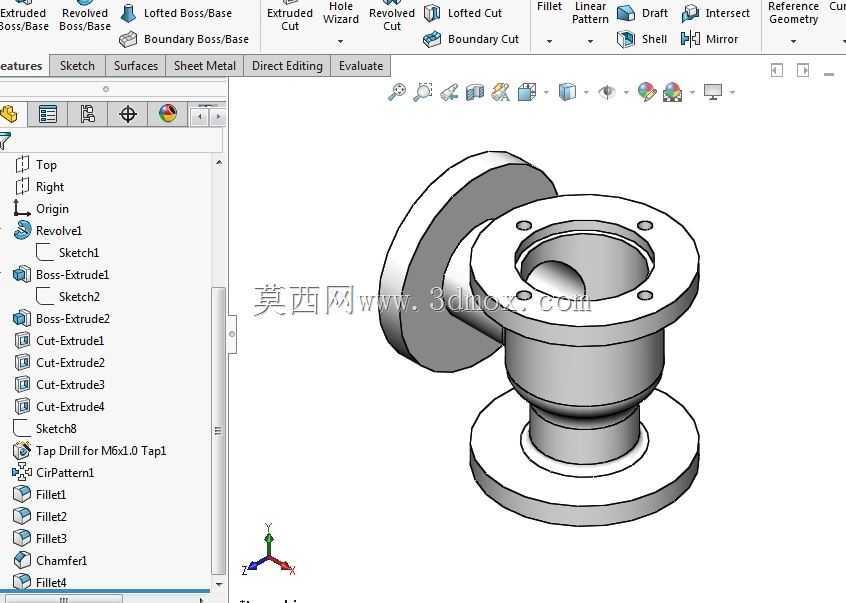Click the View Orientation cube icon
Viewport: 846px width, 603px height.
pyautogui.click(x=527, y=92)
